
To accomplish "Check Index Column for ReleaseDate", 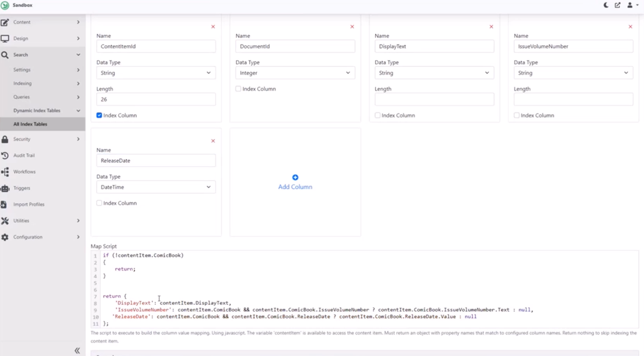I will click(x=99, y=203).
